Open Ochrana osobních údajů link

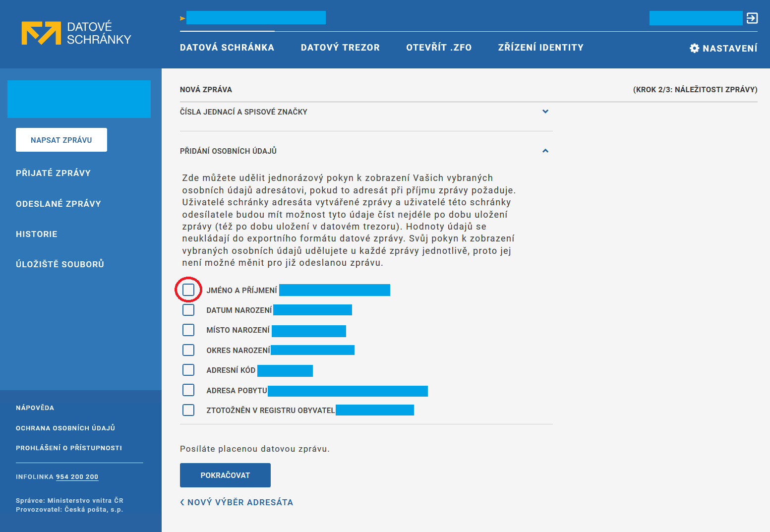(x=65, y=428)
